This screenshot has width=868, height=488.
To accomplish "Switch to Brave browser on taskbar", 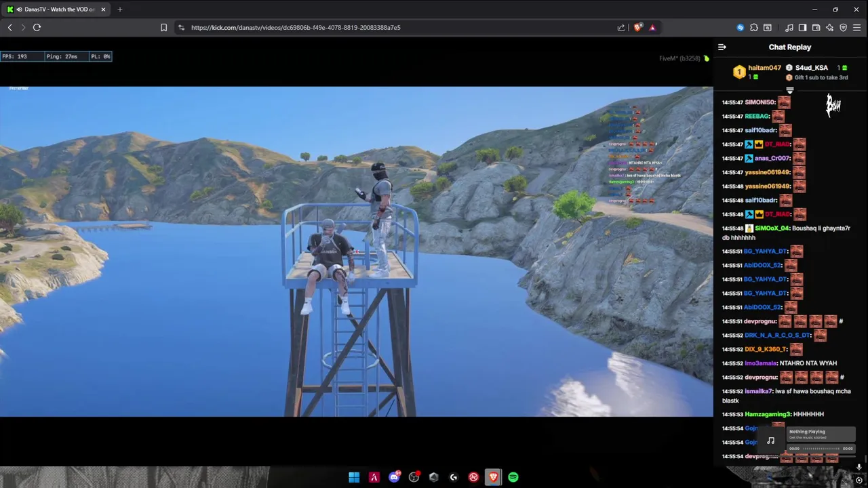I will pos(493,477).
